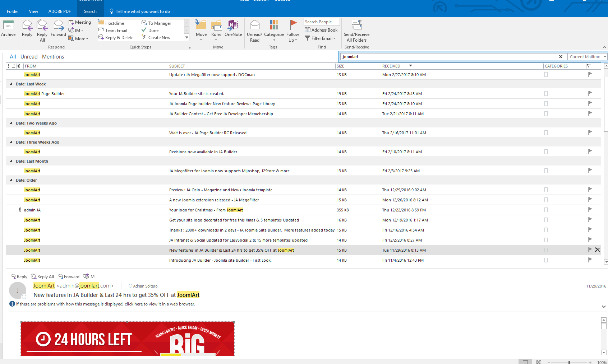Open the View ribbon tab
608x364 pixels.
33,11
